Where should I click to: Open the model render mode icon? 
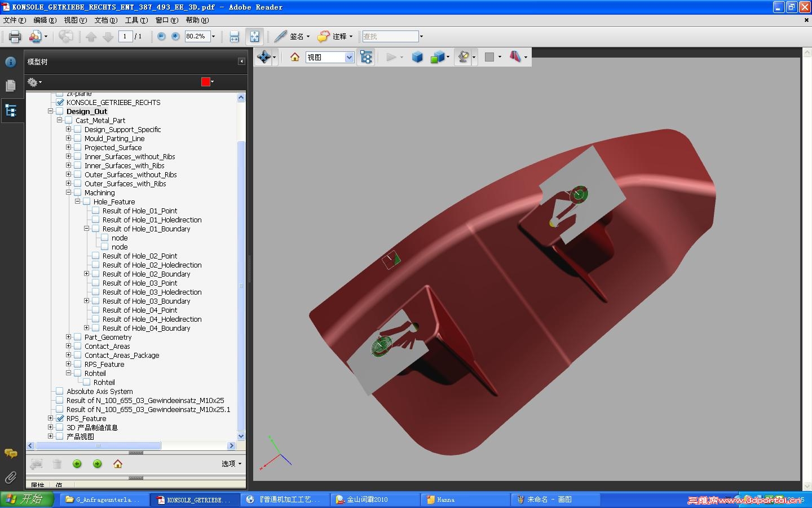tap(438, 57)
